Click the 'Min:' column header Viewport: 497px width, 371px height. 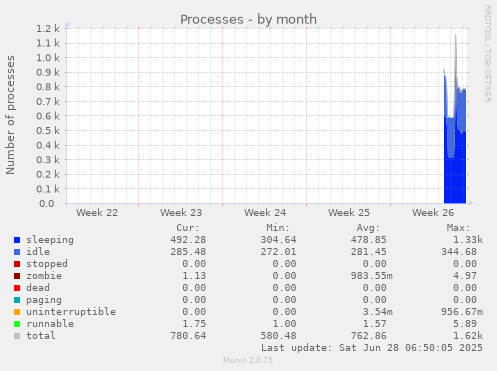[x=278, y=228]
